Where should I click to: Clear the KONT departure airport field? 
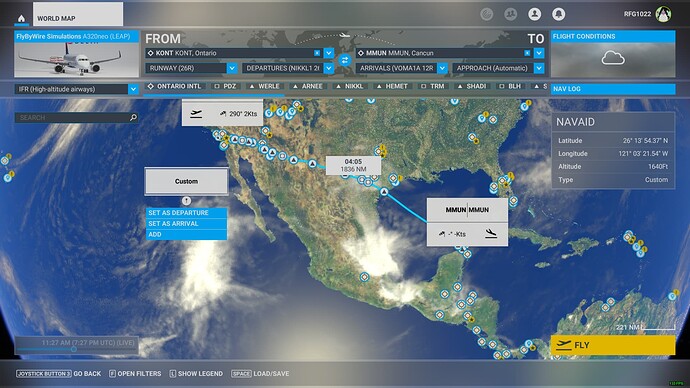click(317, 53)
